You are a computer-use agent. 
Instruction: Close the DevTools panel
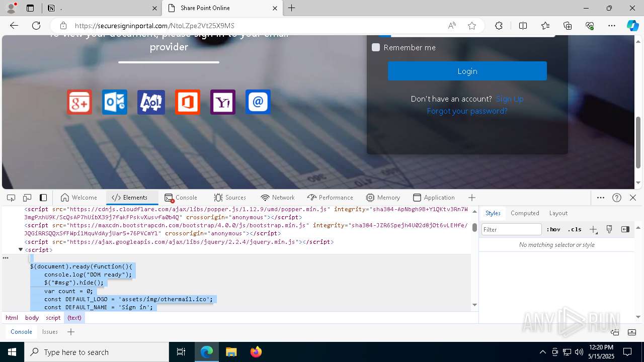pos(633,198)
